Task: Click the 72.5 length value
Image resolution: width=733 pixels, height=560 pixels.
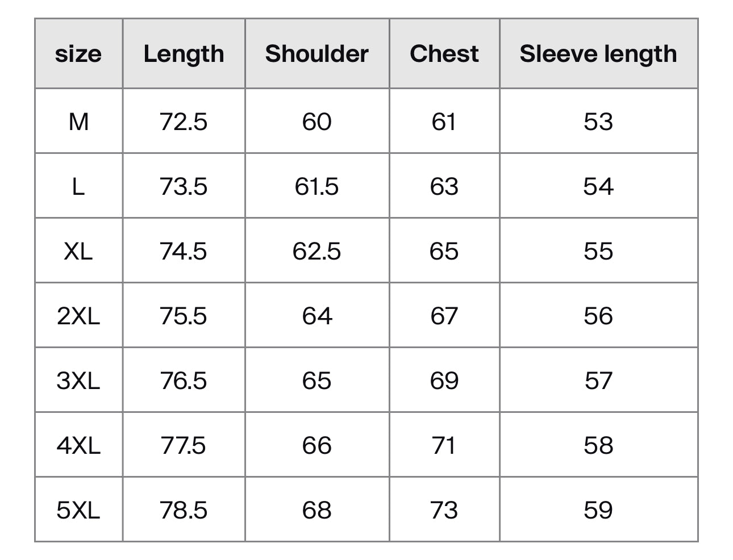Action: [x=184, y=122]
